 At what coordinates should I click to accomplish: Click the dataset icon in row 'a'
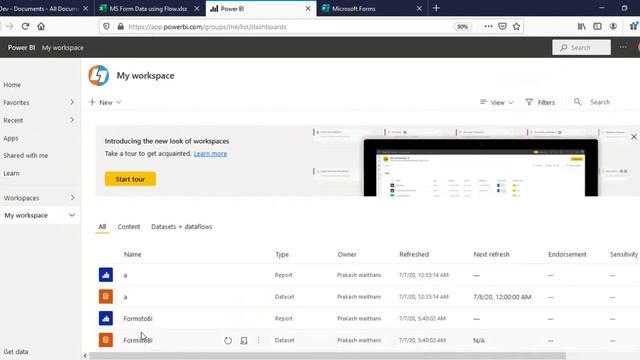pyautogui.click(x=106, y=296)
